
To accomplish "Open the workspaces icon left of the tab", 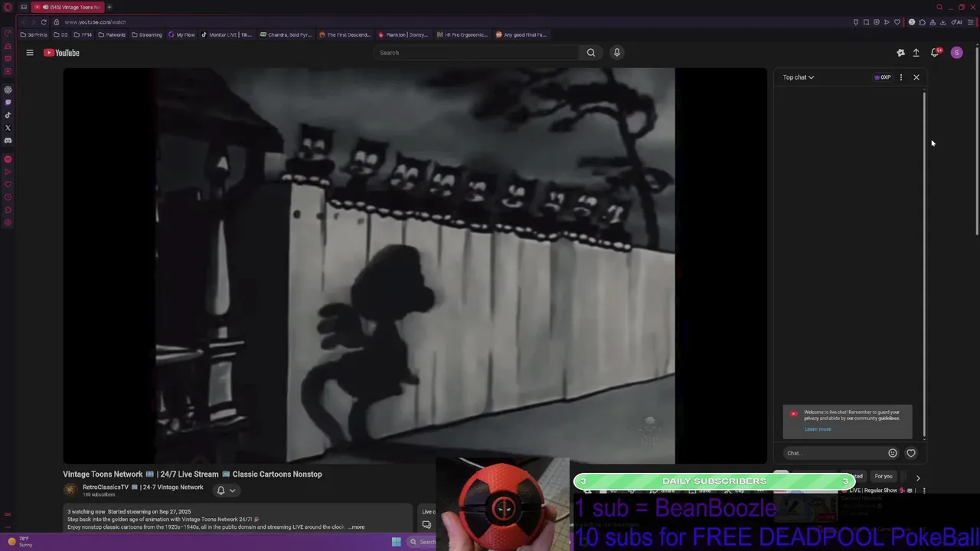I will [23, 7].
